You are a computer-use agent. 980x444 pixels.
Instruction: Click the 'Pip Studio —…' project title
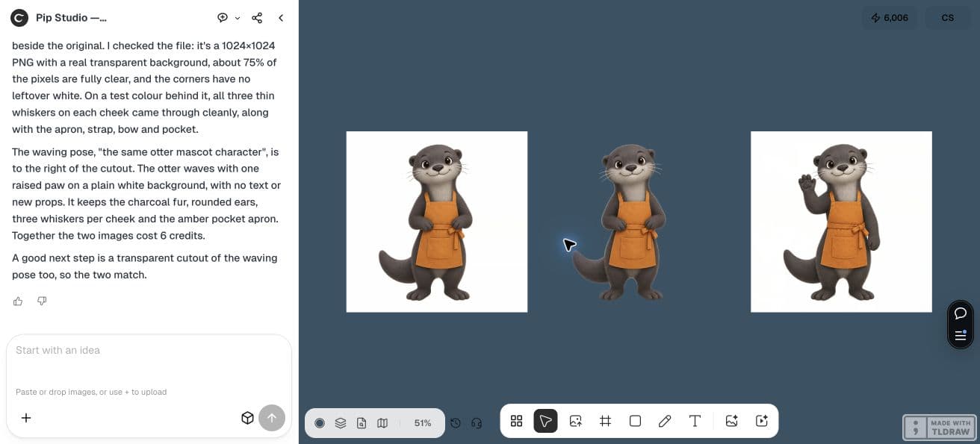coord(71,18)
